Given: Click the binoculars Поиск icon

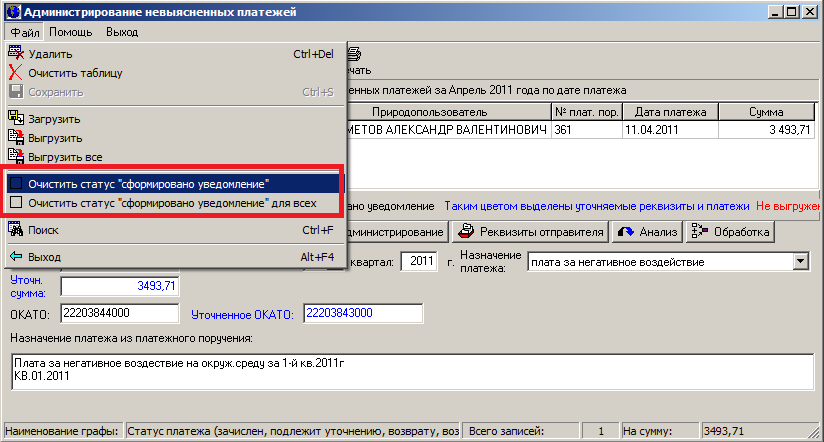Looking at the screenshot, I should 15,231.
